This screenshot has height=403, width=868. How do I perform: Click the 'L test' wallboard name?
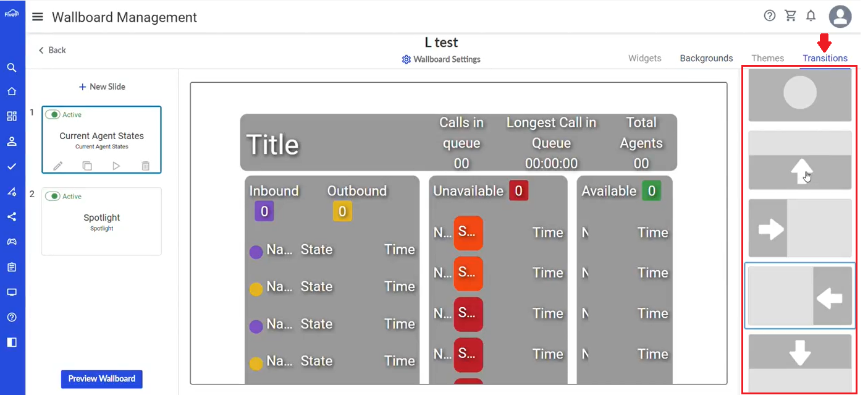coord(441,43)
